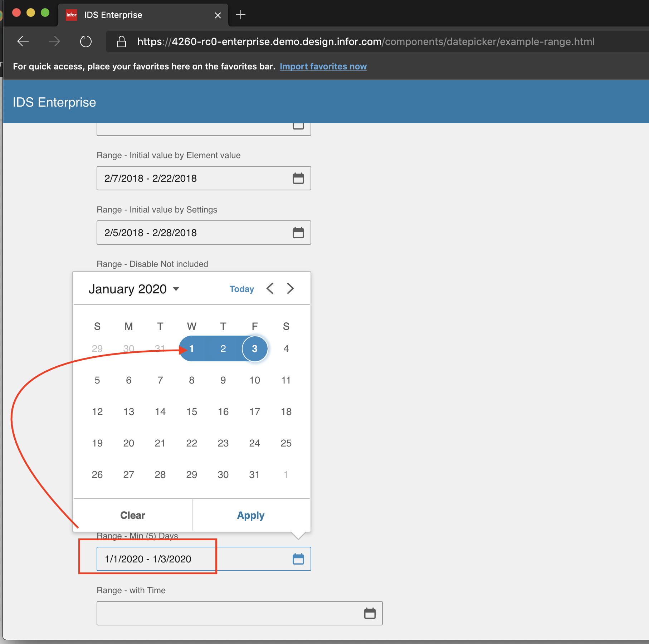Screen dimensions: 649x644
Task: Open calendar icon of Range with Time field
Action: pyautogui.click(x=370, y=613)
